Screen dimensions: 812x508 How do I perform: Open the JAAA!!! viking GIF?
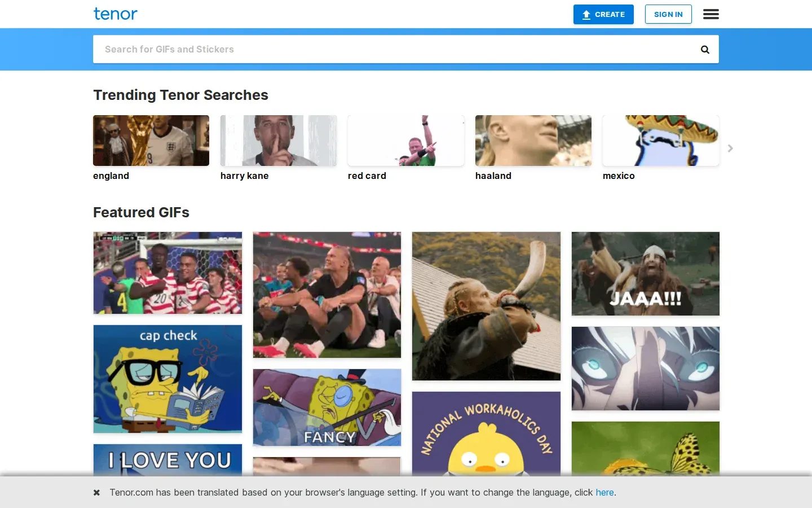click(646, 274)
